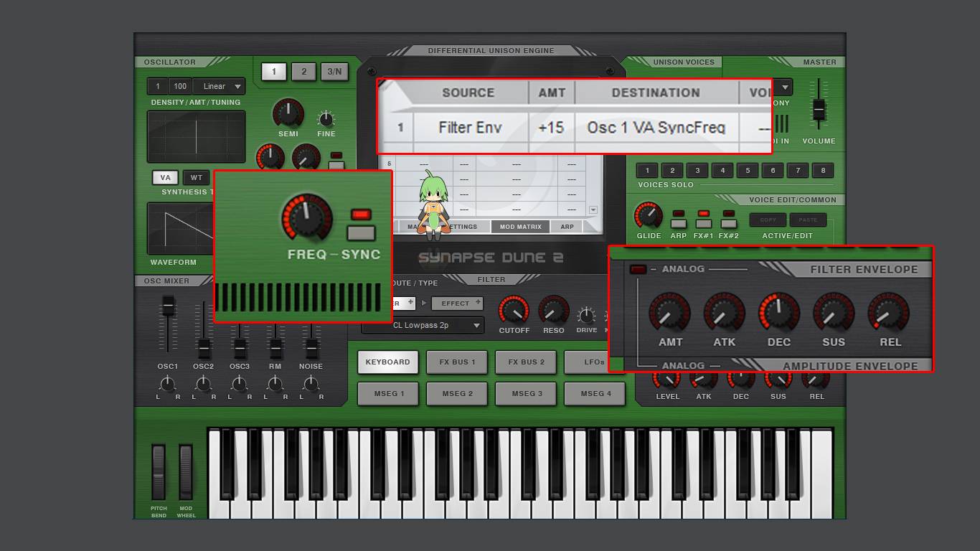Click the GLIDE knob
This screenshot has height=551, width=980.
(x=649, y=216)
